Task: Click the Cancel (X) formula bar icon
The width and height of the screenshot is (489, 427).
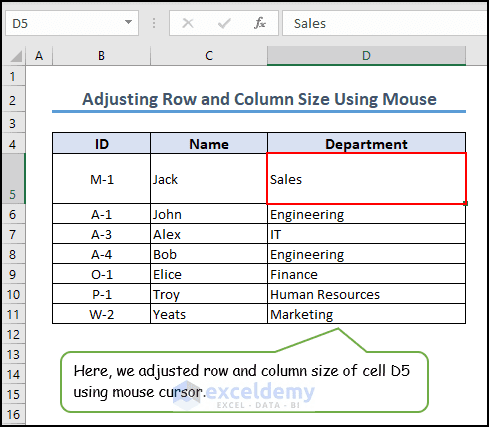Action: [x=188, y=23]
